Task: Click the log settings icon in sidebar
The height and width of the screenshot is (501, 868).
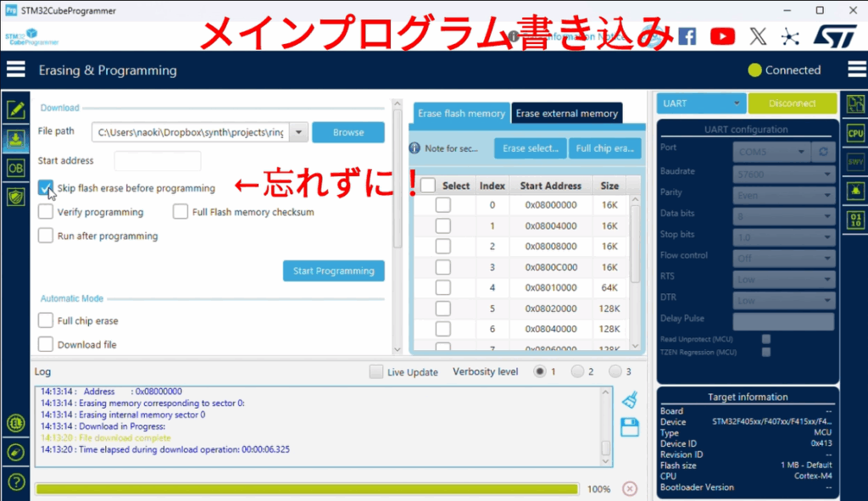Action: 16,453
